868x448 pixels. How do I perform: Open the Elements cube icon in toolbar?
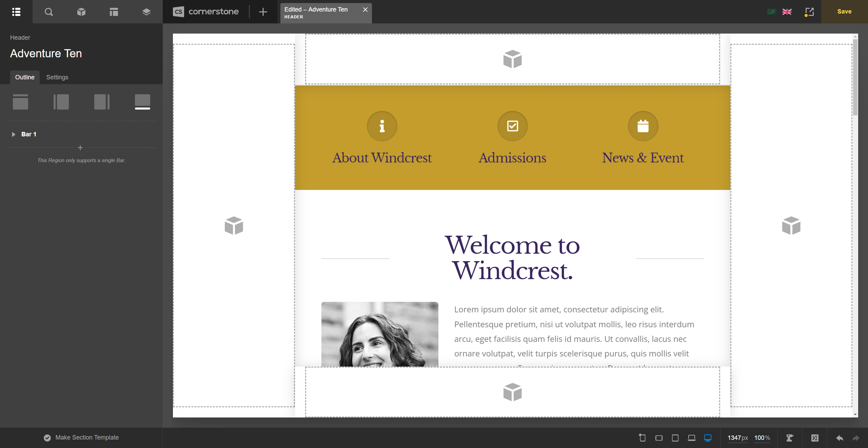pos(81,12)
